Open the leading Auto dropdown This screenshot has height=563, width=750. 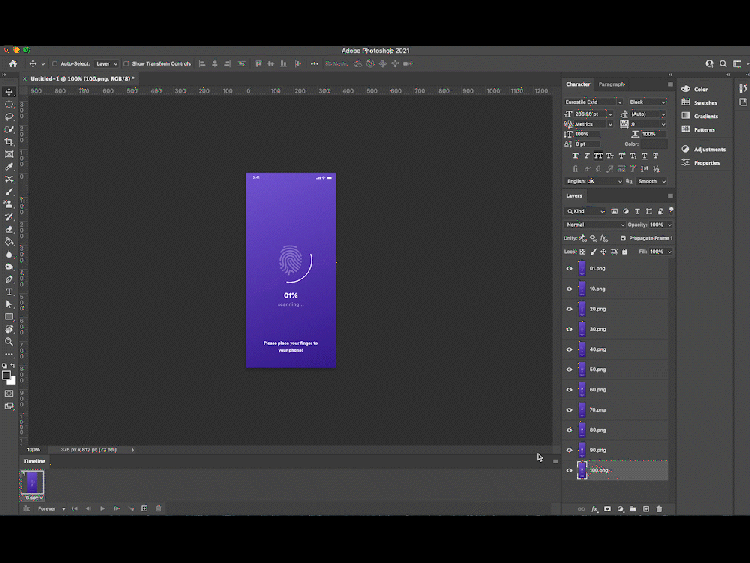tap(663, 114)
